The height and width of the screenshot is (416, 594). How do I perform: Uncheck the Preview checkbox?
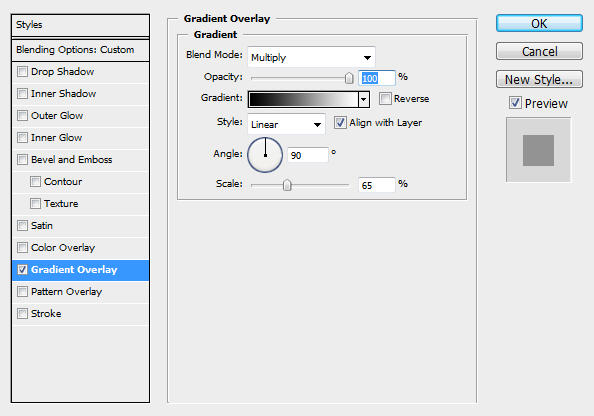pos(515,103)
